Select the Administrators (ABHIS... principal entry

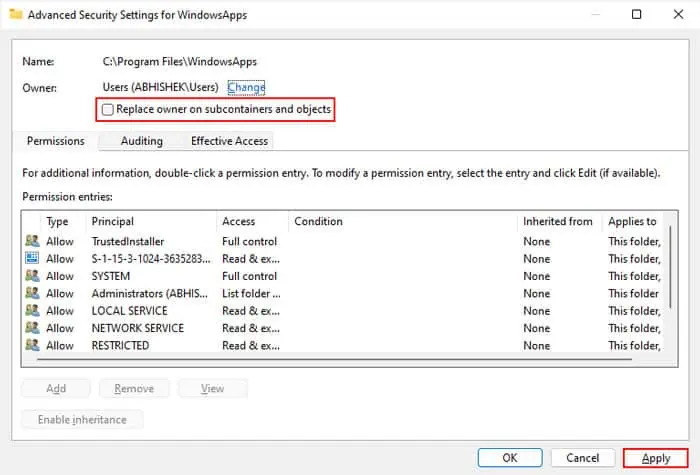click(x=150, y=294)
